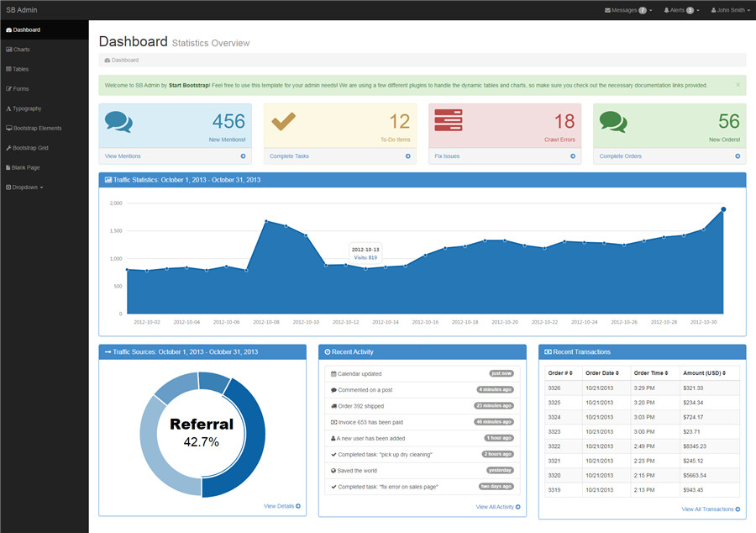Image resolution: width=756 pixels, height=533 pixels.
Task: Click the arrow icon beside View Mentions
Action: coord(244,156)
